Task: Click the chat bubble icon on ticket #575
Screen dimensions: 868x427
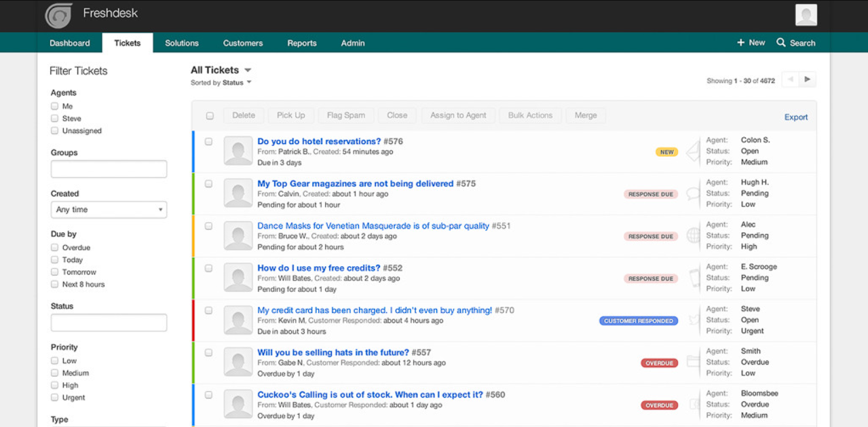Action: click(x=693, y=193)
